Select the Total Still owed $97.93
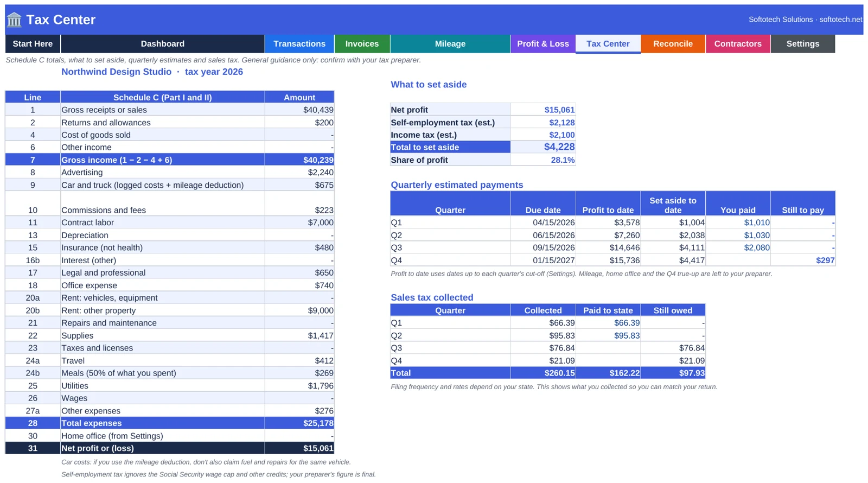This screenshot has width=868, height=483. coord(673,373)
